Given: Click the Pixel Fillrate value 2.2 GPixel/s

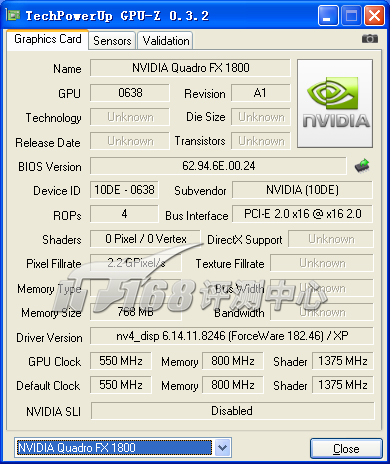Looking at the screenshot, I should (x=136, y=263).
